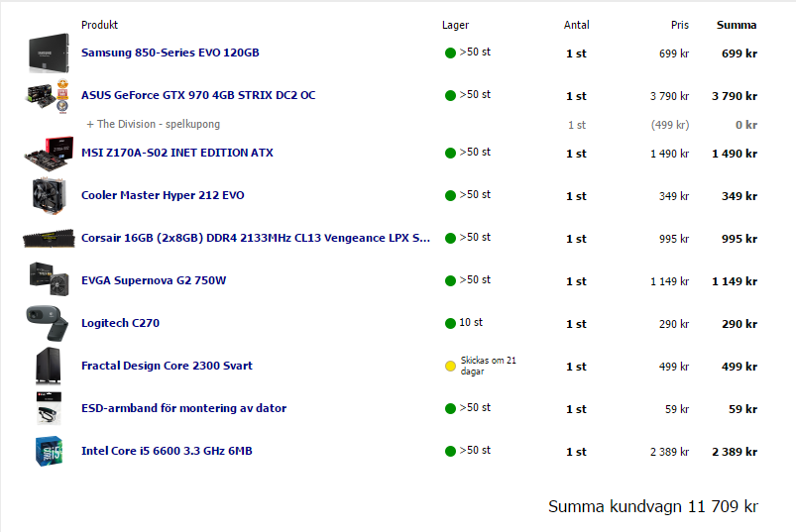Click the Intel Core i5 box thumbnail
Screen dimensions: 796x532
click(x=49, y=451)
